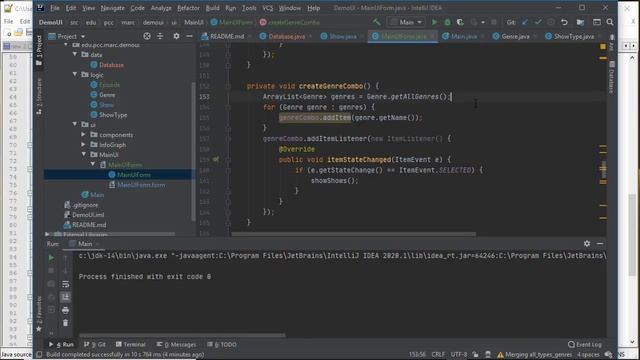Expand the InfoGraph folder

coord(84,144)
